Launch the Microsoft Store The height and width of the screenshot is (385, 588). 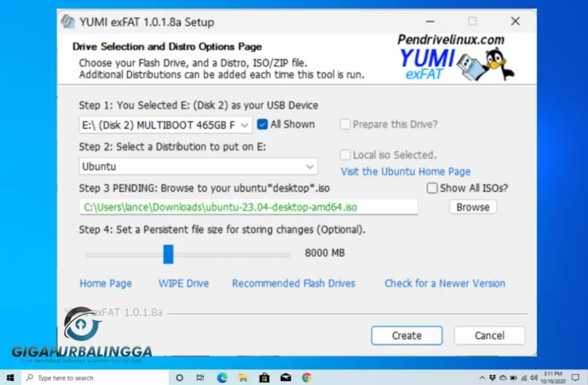(264, 378)
